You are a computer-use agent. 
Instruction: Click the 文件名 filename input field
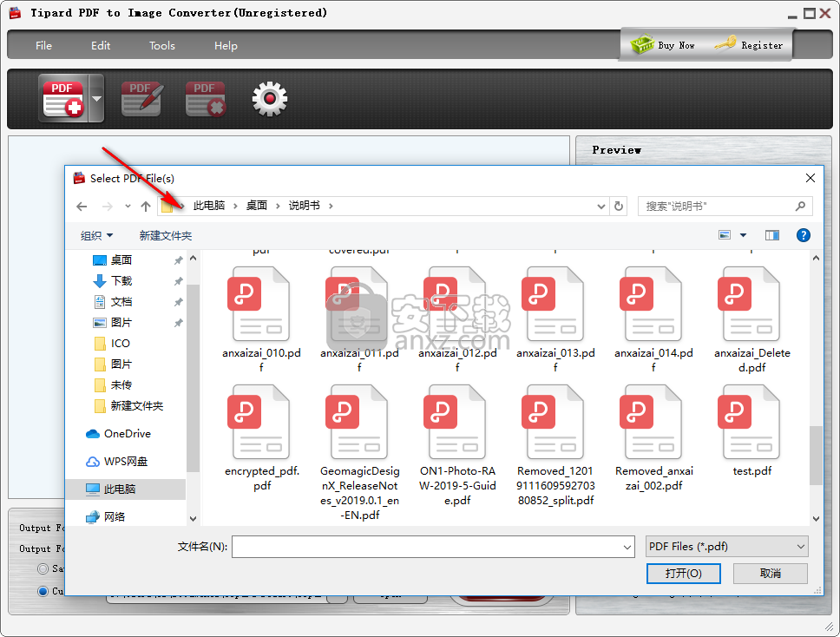coord(427,547)
